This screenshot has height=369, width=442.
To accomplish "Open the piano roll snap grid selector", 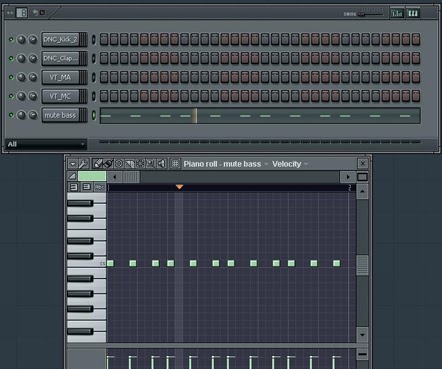I will tap(175, 164).
